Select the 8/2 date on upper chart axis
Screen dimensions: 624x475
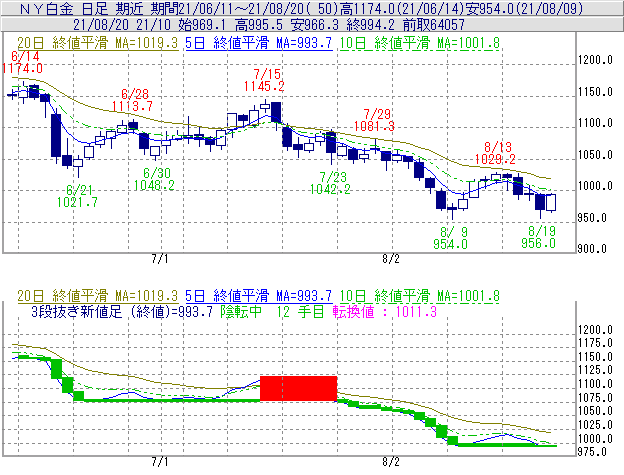(391, 258)
